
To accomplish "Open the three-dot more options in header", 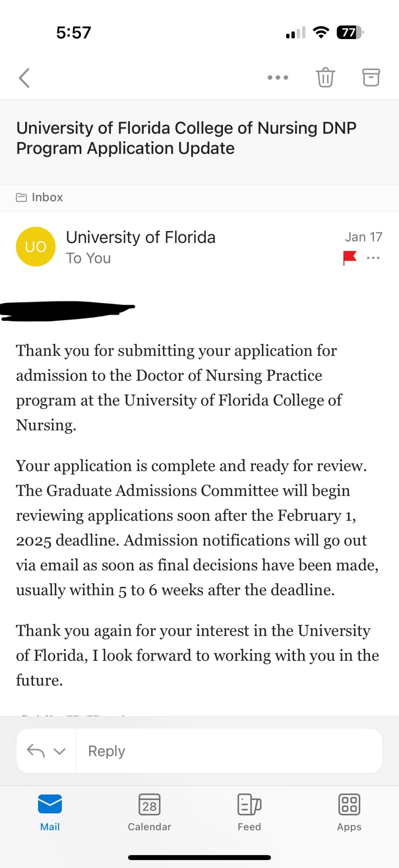I will pos(278,77).
